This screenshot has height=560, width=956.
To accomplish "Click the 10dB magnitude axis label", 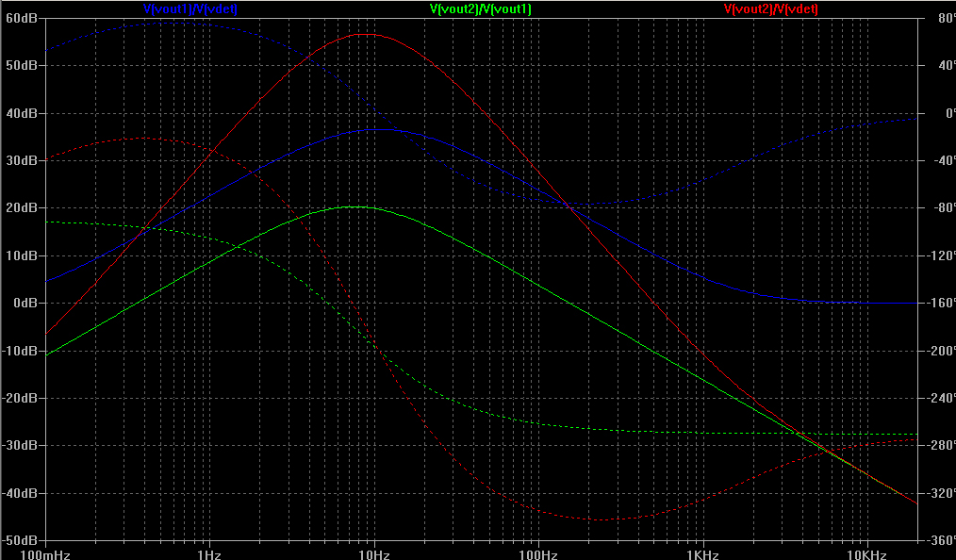I will (x=22, y=255).
